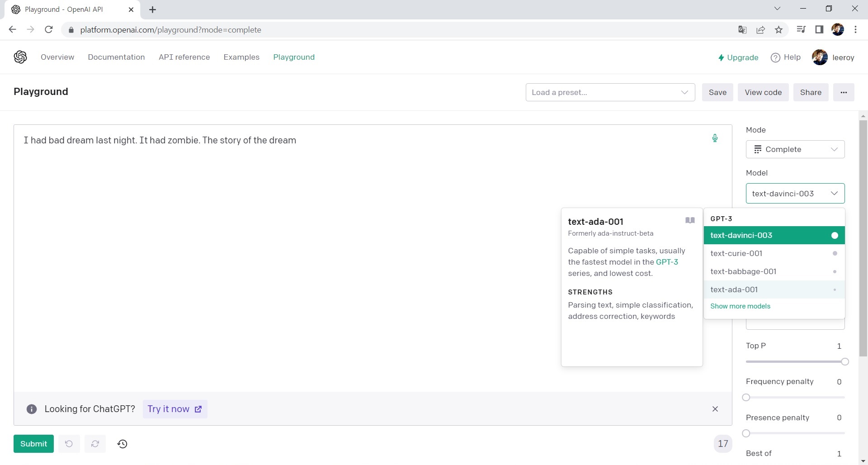
Task: Click the Share button
Action: click(x=811, y=92)
